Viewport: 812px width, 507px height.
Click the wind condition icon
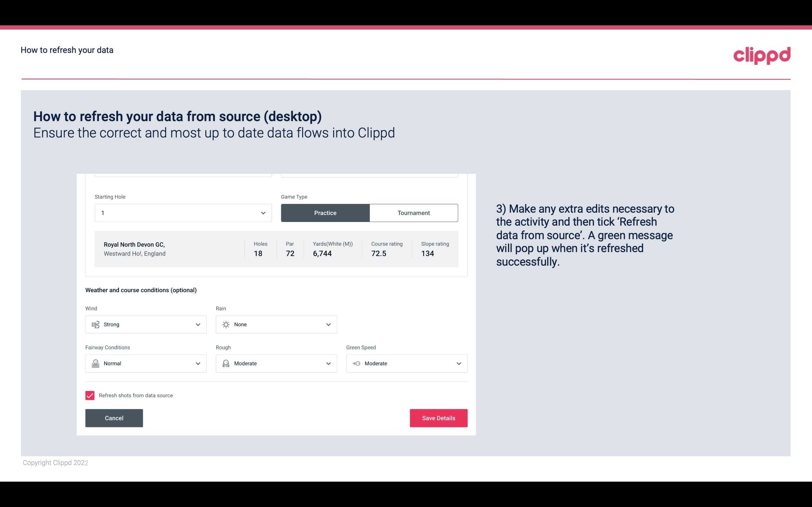point(95,324)
